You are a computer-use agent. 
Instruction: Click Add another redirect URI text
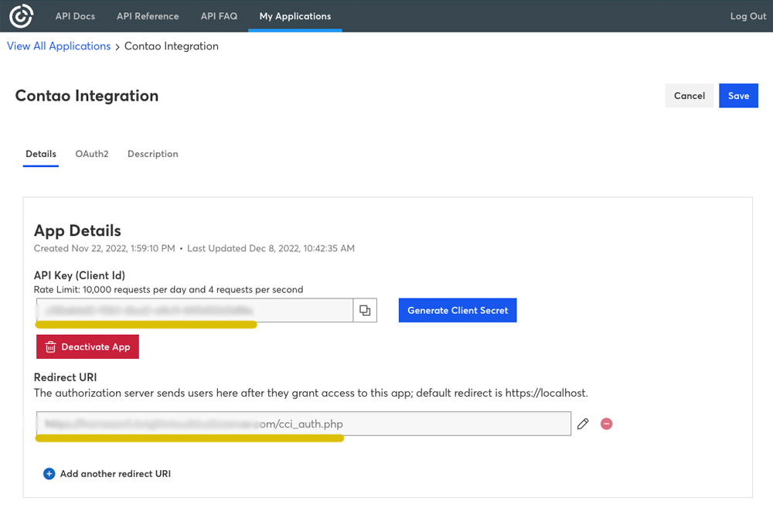tap(115, 474)
